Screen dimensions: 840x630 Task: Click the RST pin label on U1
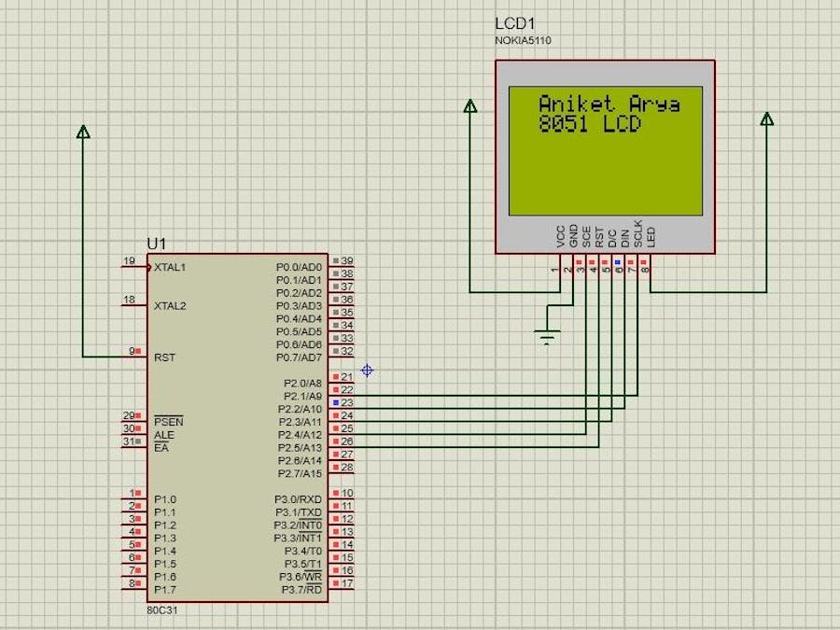pyautogui.click(x=164, y=357)
